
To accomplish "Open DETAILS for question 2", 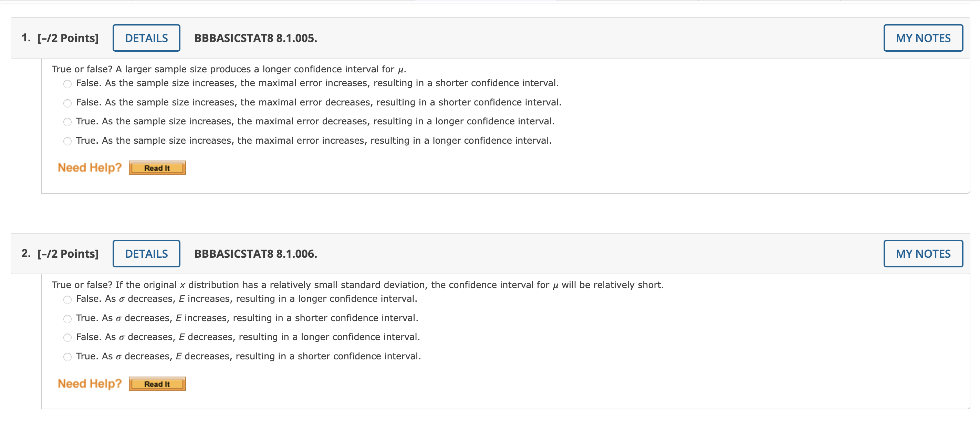I will (x=146, y=254).
